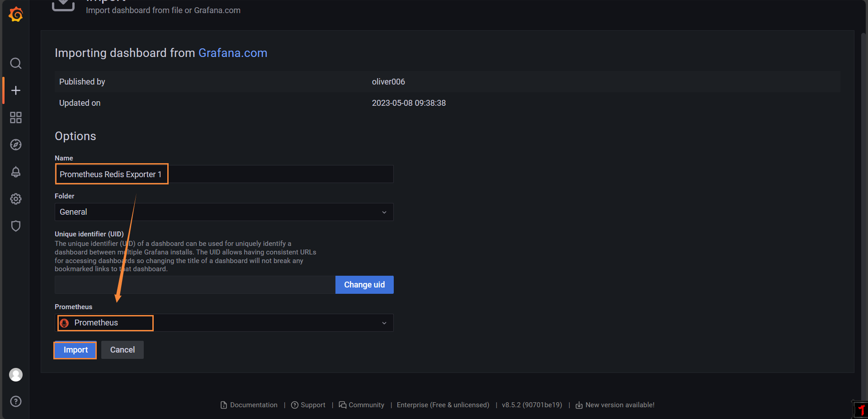Open the Help question mark icon

(16, 401)
